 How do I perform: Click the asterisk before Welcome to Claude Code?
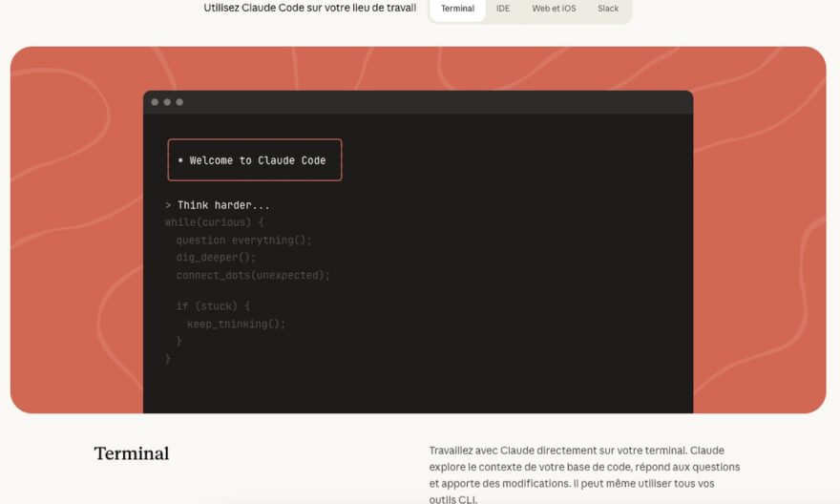pos(180,160)
